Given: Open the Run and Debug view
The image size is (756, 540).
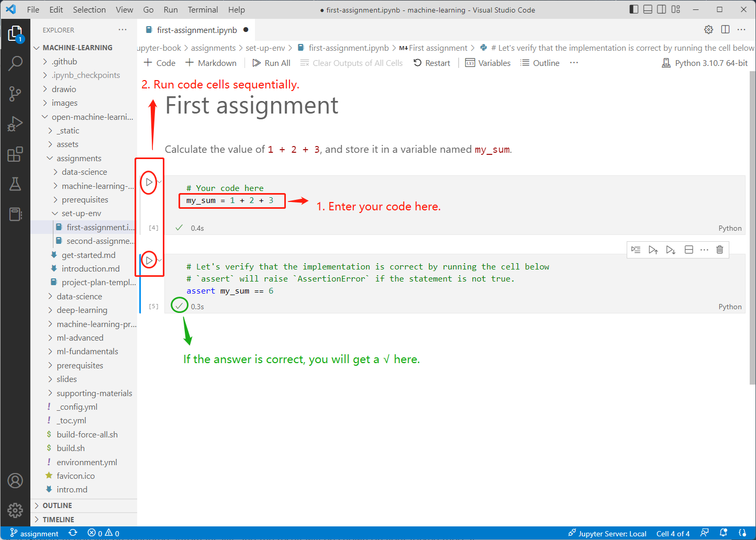Looking at the screenshot, I should coord(15,124).
